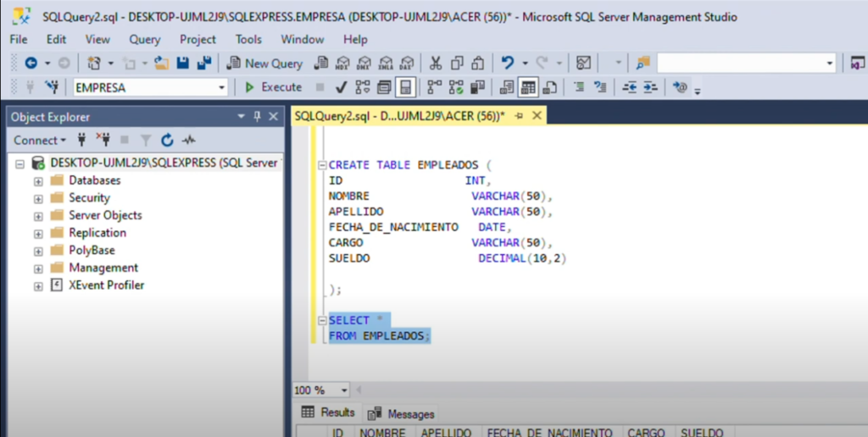Undo the last action
The width and height of the screenshot is (868, 437).
pos(507,64)
